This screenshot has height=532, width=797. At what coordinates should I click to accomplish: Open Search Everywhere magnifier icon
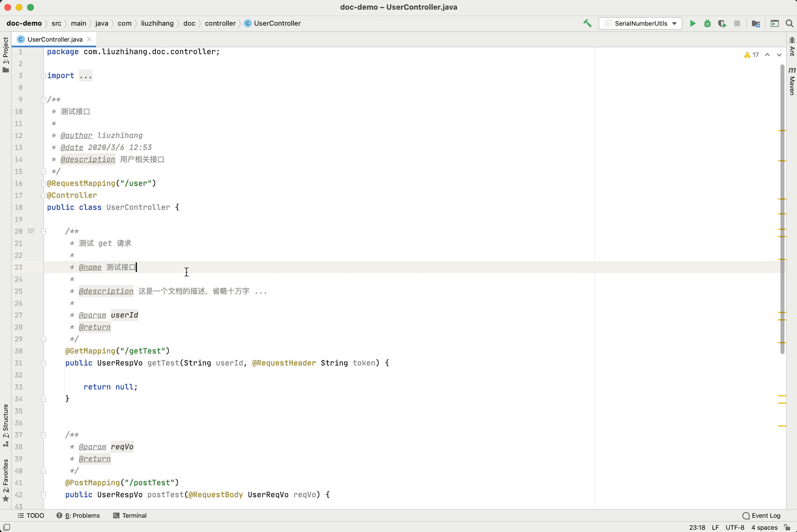point(789,23)
